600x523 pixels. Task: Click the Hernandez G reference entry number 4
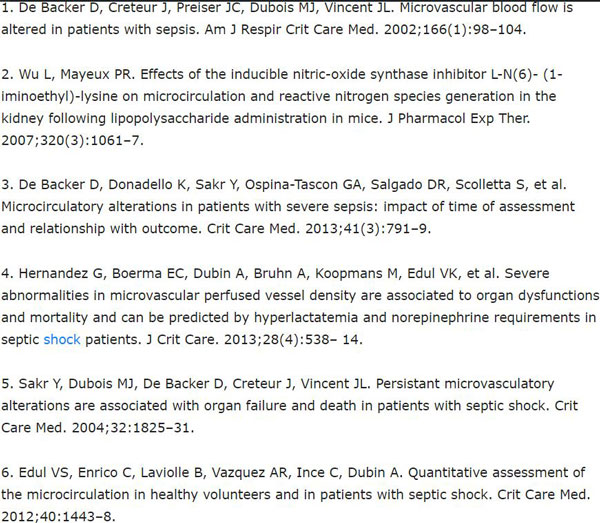[300, 306]
